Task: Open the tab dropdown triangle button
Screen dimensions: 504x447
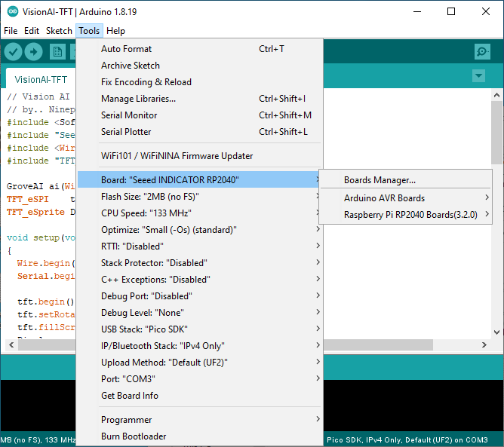Action: 478,76
